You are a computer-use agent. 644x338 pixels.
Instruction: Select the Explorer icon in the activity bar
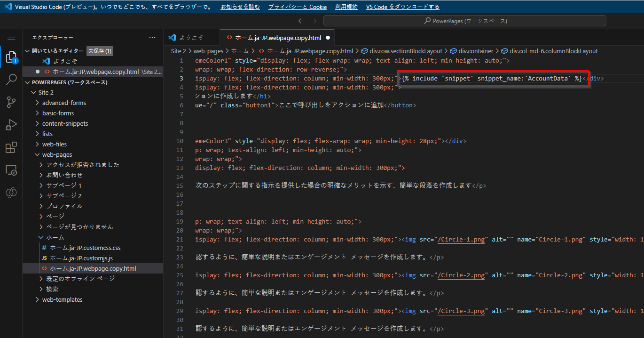tap(11, 57)
